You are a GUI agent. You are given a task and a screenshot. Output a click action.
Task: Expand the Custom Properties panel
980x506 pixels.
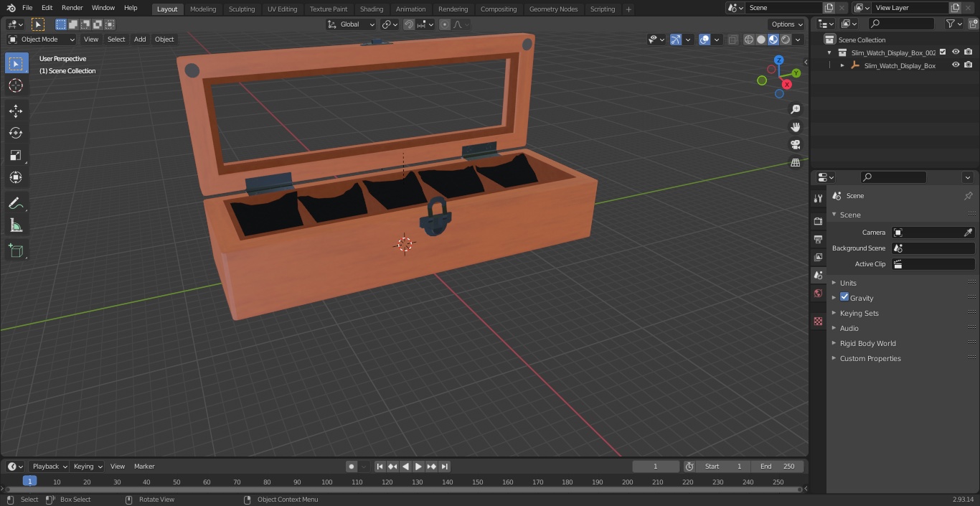point(870,358)
